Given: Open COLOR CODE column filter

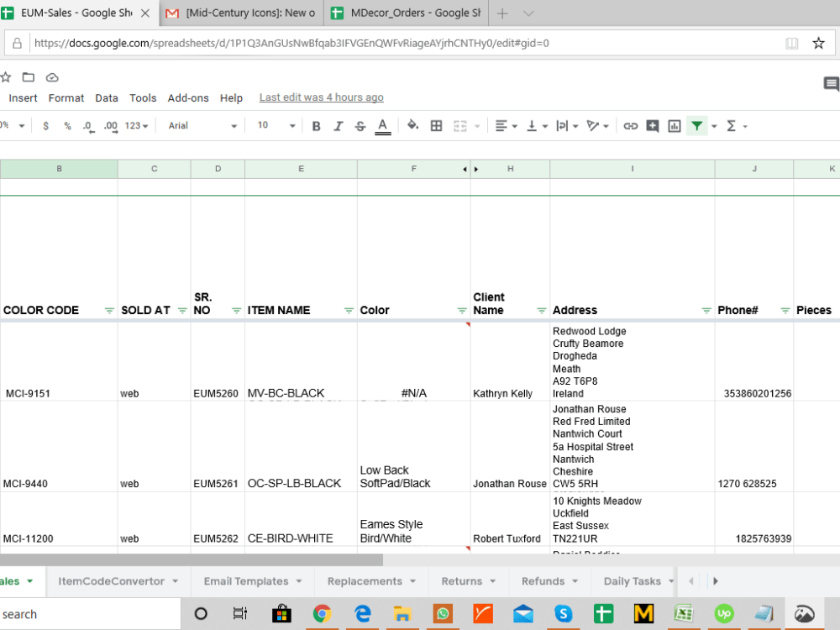Looking at the screenshot, I should pyautogui.click(x=109, y=311).
